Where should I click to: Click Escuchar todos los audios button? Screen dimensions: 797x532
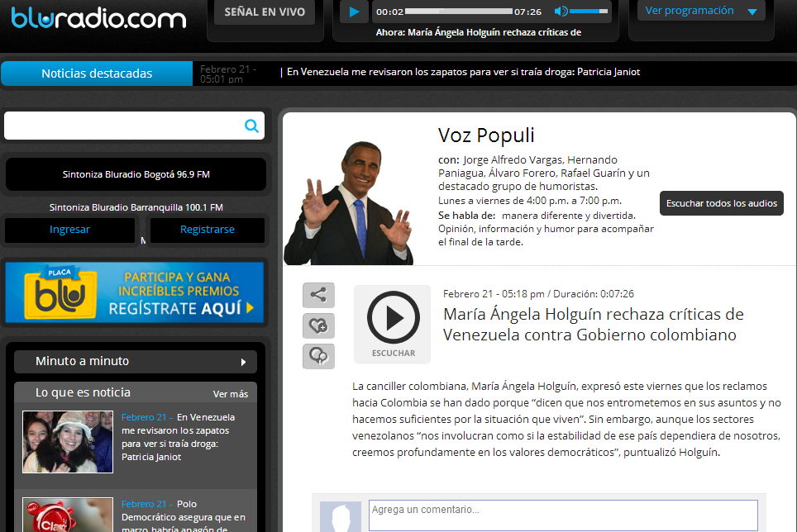pos(721,203)
